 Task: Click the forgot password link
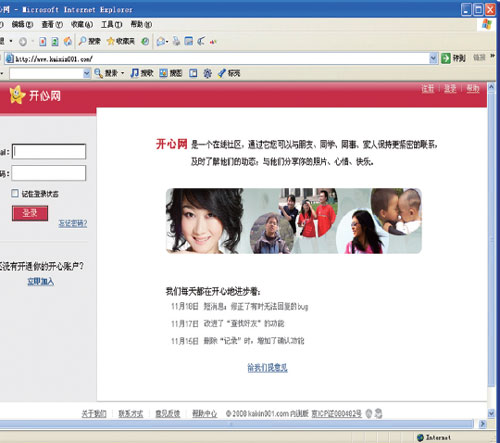pyautogui.click(x=73, y=223)
